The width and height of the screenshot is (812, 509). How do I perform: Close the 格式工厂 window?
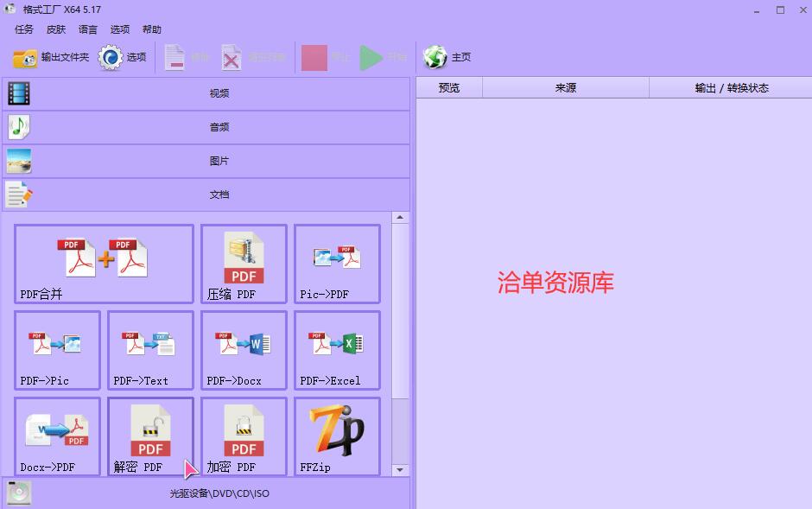coord(802,10)
